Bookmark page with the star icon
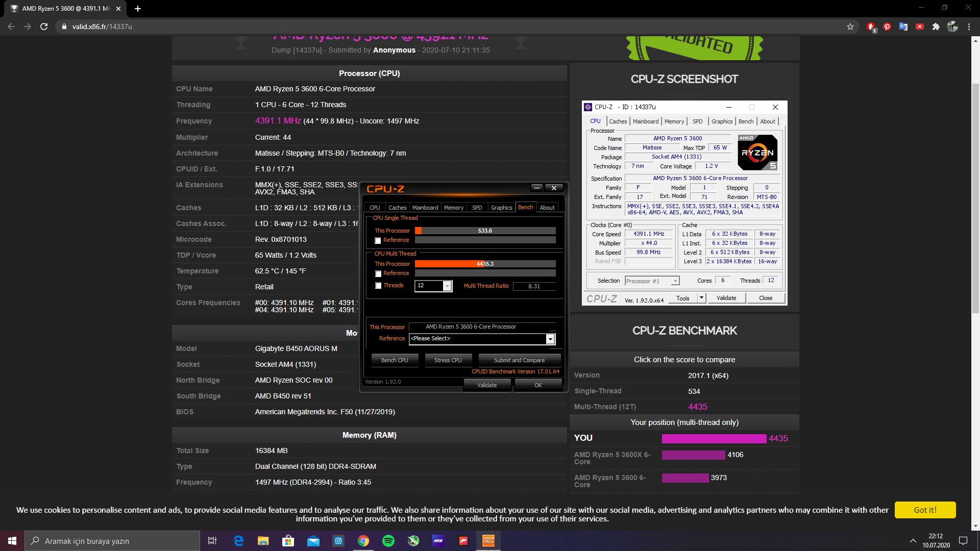980x551 pixels. [x=850, y=27]
